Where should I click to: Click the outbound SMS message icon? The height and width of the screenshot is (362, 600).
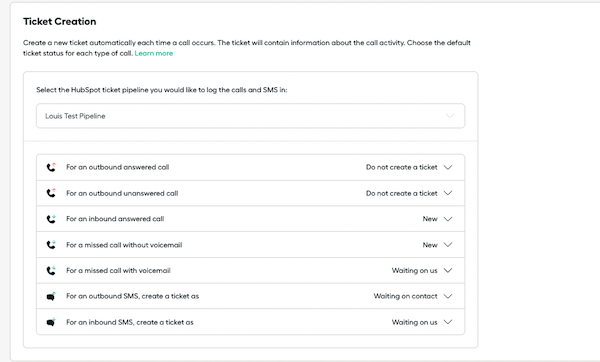point(51,296)
